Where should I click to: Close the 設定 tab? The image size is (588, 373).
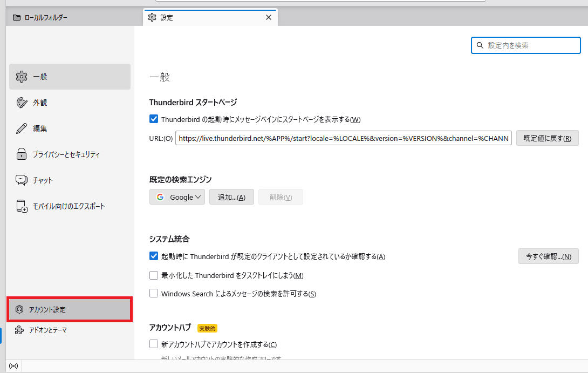pos(269,17)
